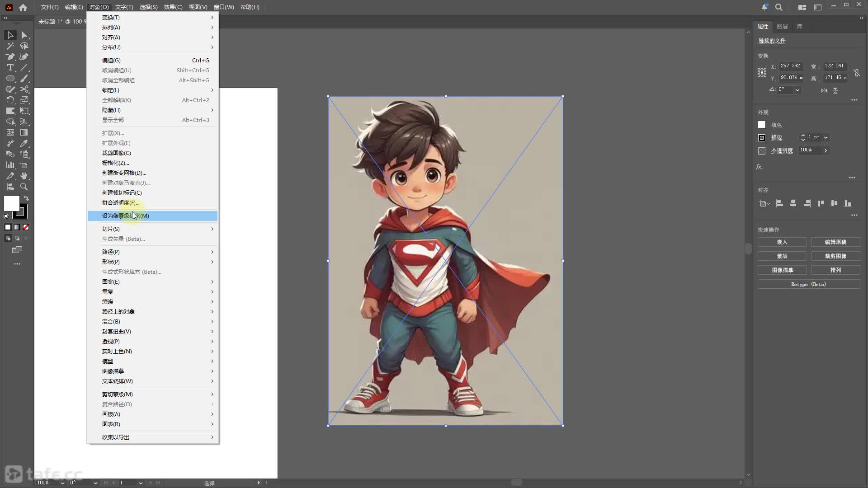The height and width of the screenshot is (488, 868).
Task: Toggle constrain width and height proportions
Action: (857, 73)
